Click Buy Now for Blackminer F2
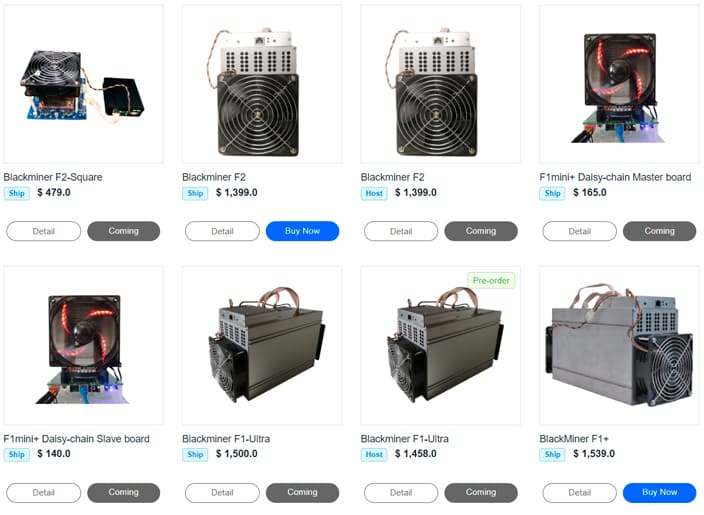 click(302, 231)
